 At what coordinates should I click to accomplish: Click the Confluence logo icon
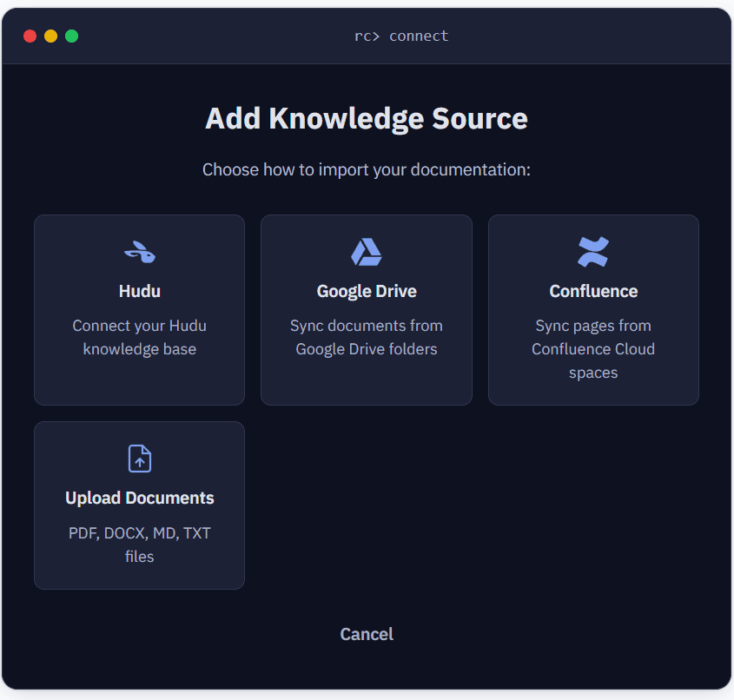pos(593,252)
